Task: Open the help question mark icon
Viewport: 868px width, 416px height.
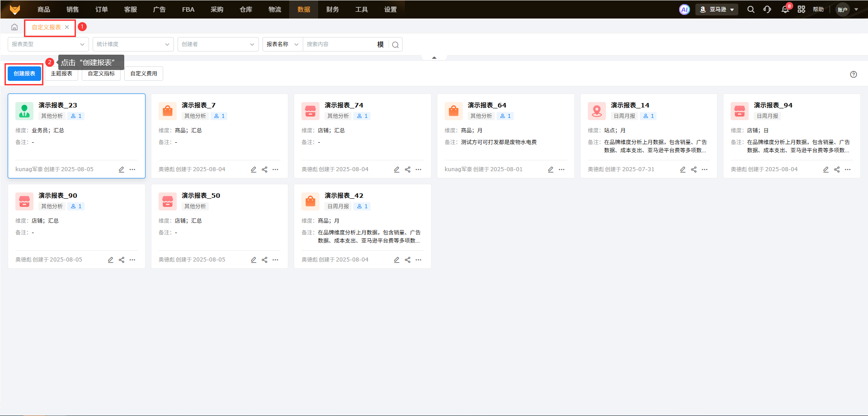Action: coord(854,75)
